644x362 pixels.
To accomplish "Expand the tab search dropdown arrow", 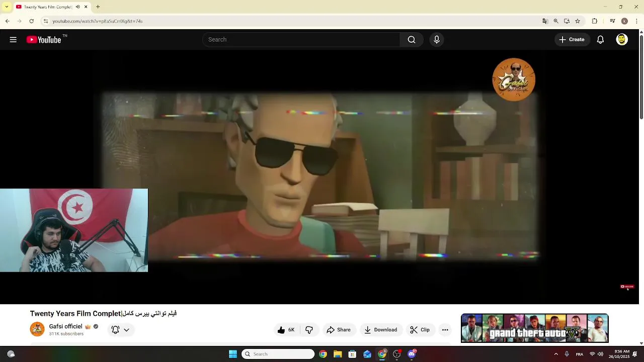I will (x=7, y=7).
